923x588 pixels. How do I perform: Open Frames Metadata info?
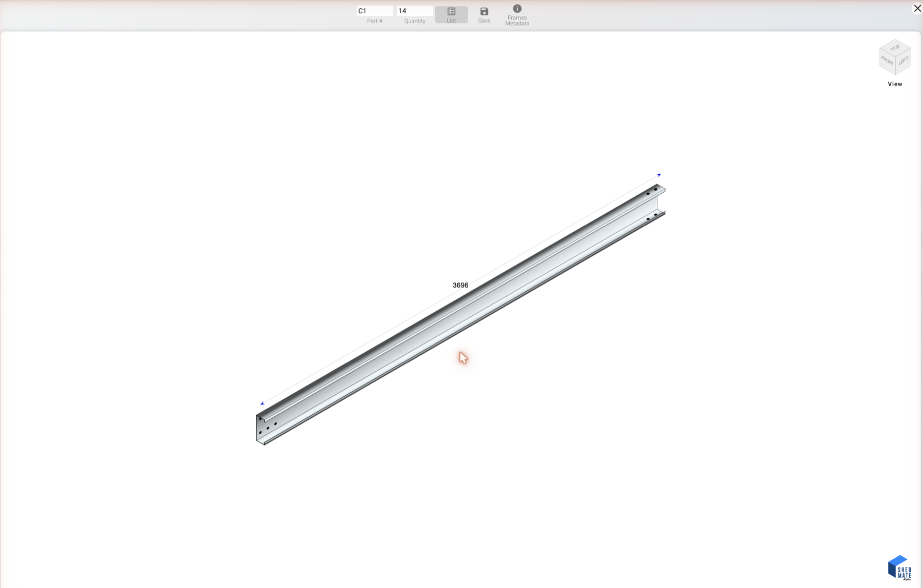tap(517, 15)
